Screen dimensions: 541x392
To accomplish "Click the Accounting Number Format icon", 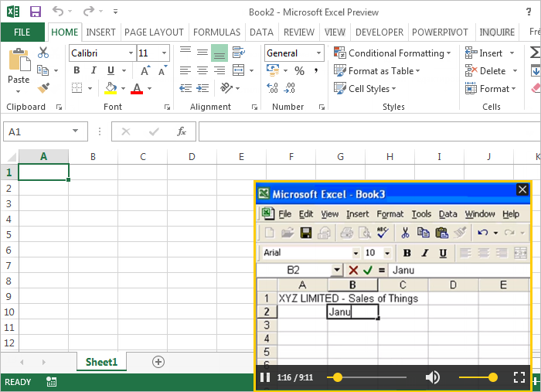I will (273, 70).
